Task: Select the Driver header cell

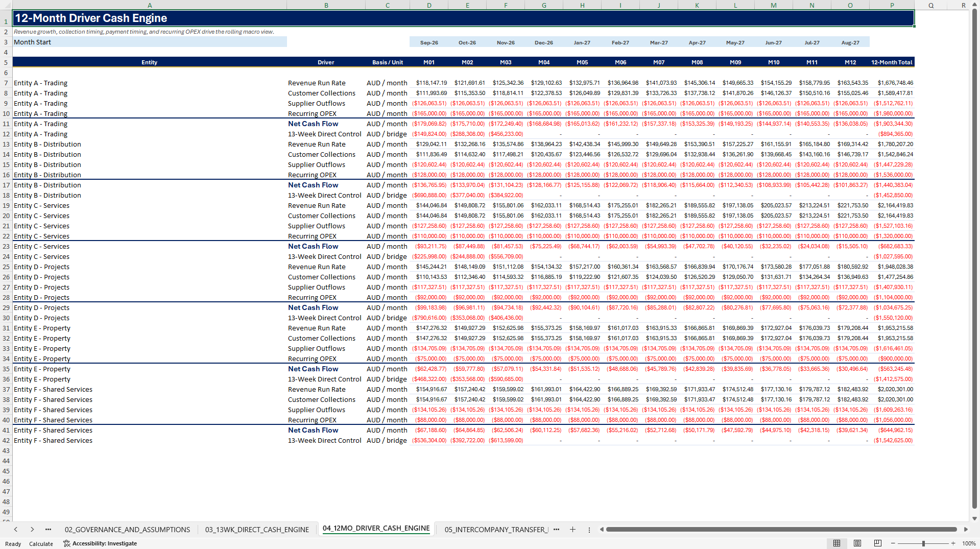Action: pos(326,62)
